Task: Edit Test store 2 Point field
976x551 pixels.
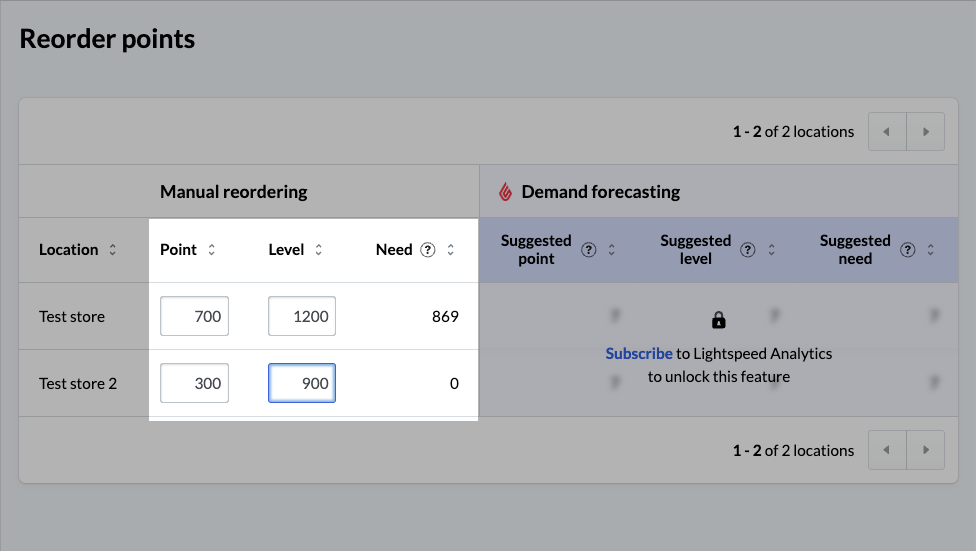Action: pyautogui.click(x=195, y=383)
